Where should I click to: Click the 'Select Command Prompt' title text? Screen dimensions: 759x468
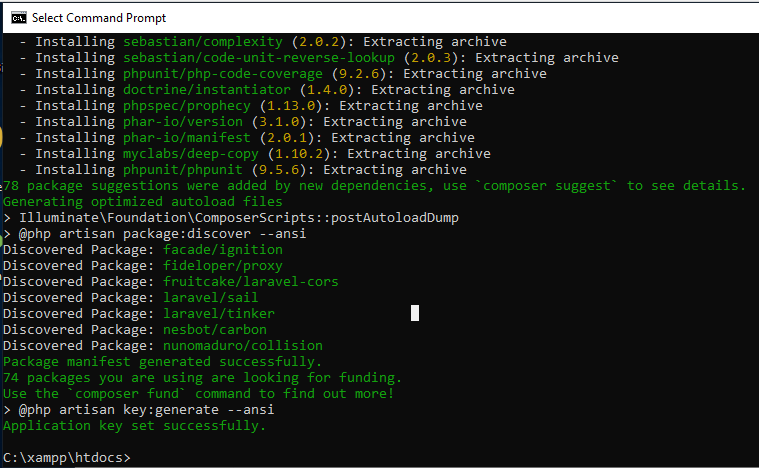99,18
